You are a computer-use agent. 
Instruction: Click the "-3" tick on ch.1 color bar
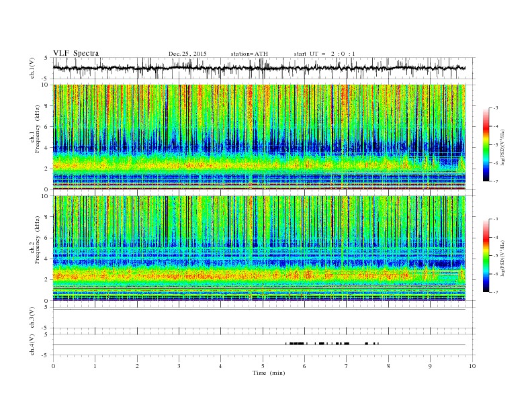click(x=495, y=108)
